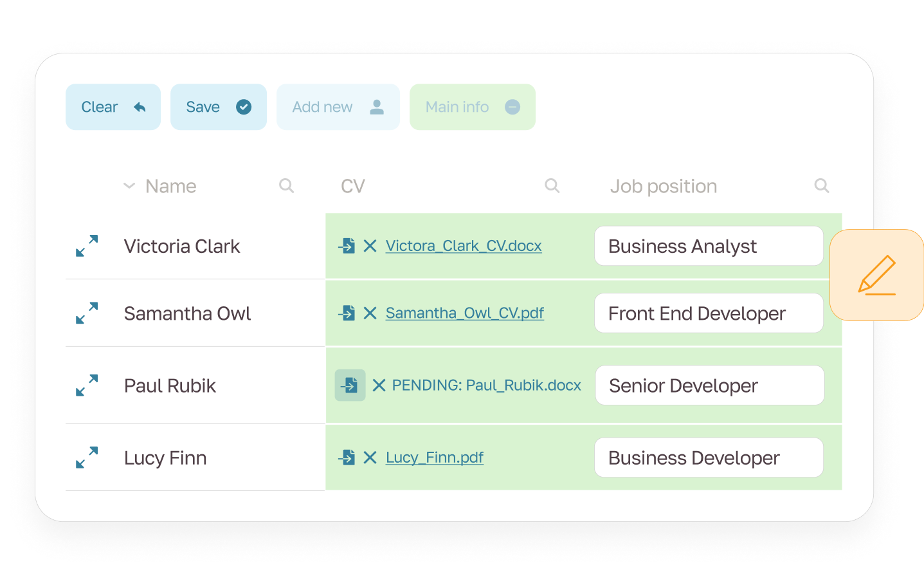Open the Lucy_Finn.pdf link
This screenshot has height=574, width=924.
click(435, 458)
